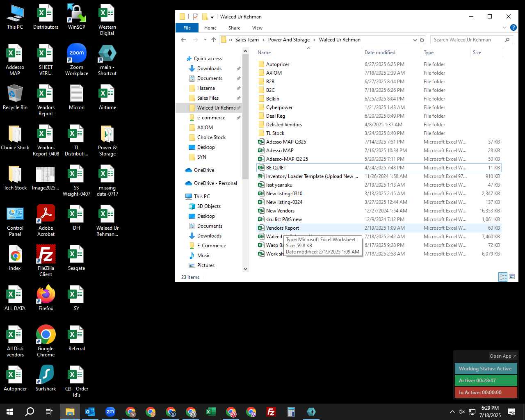Open the View ribbon tab

(257, 28)
